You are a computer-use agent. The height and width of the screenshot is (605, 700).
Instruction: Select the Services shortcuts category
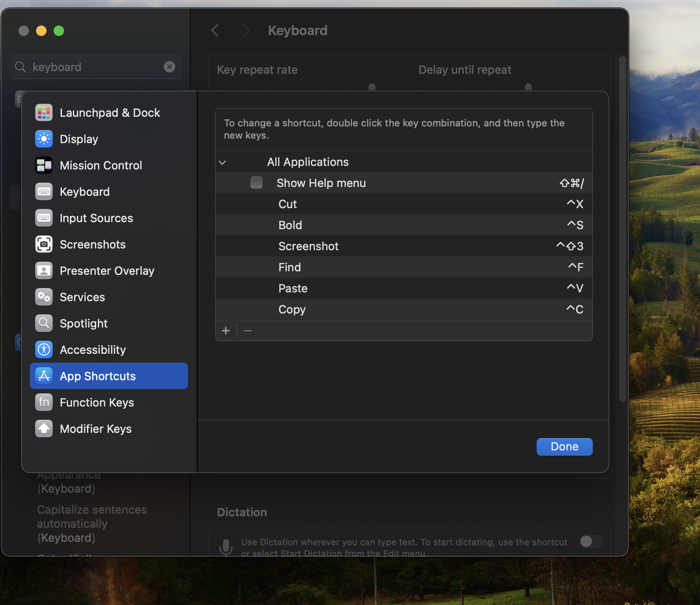(109, 297)
